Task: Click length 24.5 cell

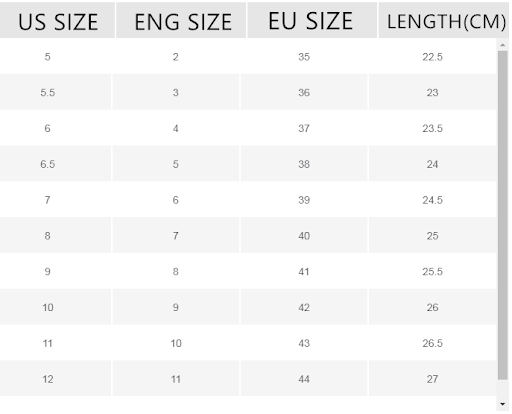Action: coord(432,200)
